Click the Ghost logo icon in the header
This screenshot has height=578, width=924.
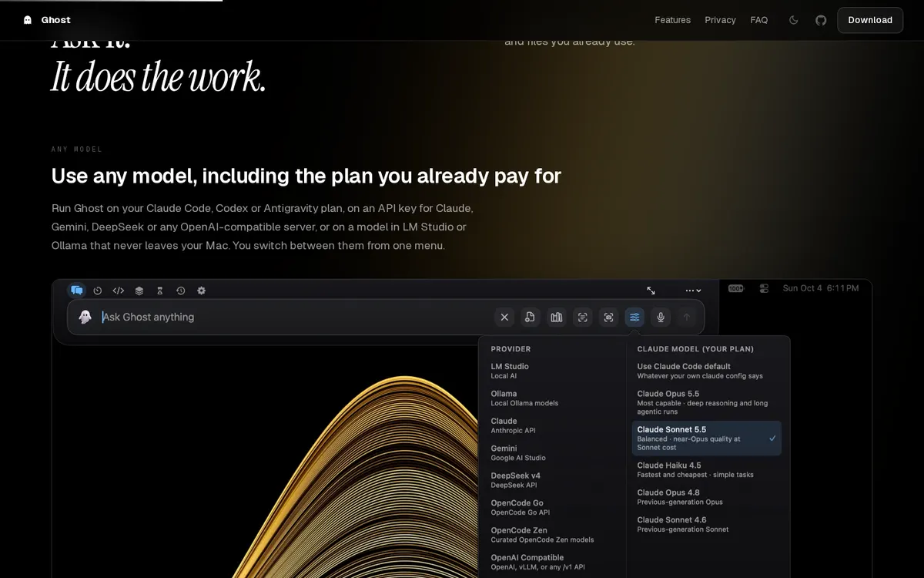point(28,20)
